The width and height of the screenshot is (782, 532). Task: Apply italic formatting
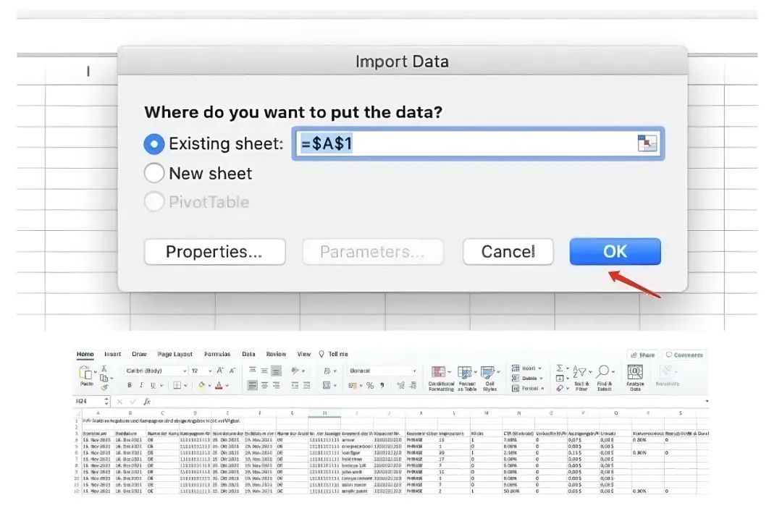(x=141, y=386)
